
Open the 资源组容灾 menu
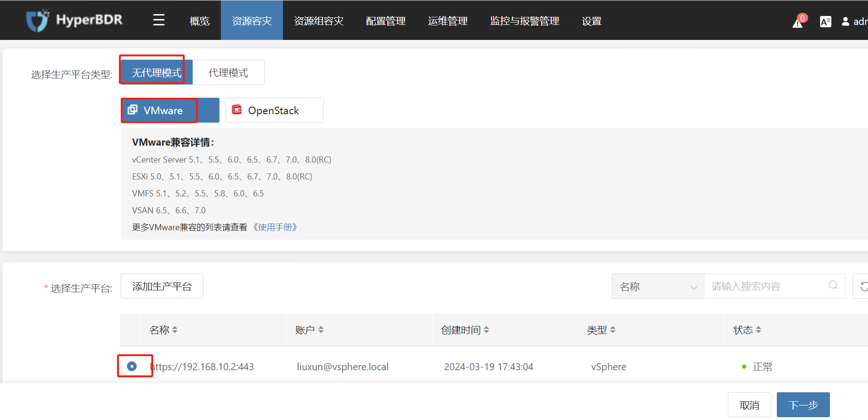pos(319,21)
